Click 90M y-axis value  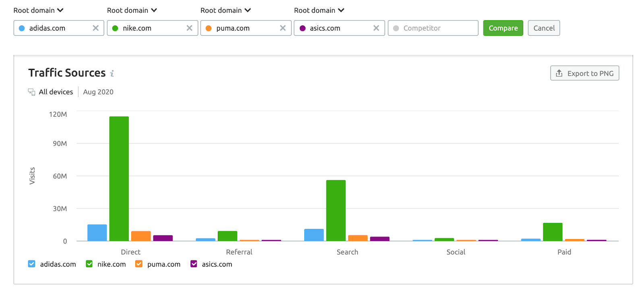click(x=60, y=144)
